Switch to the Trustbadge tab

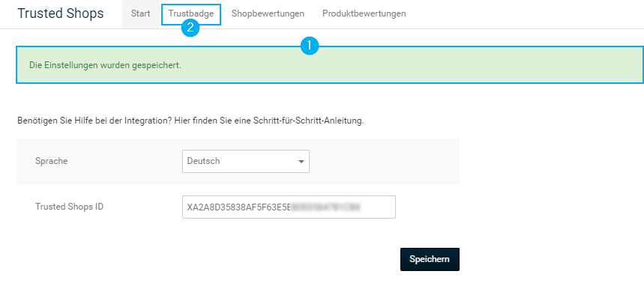point(191,13)
